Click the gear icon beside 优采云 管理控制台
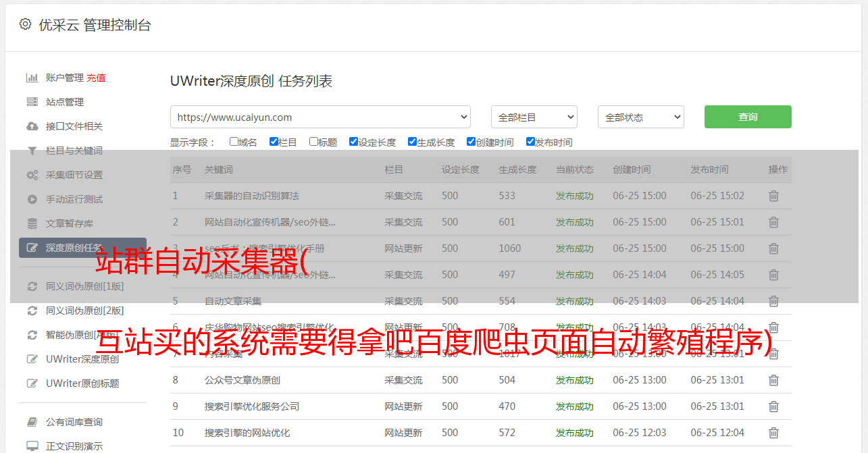Viewport: 868px width, 453px height. coord(25,24)
